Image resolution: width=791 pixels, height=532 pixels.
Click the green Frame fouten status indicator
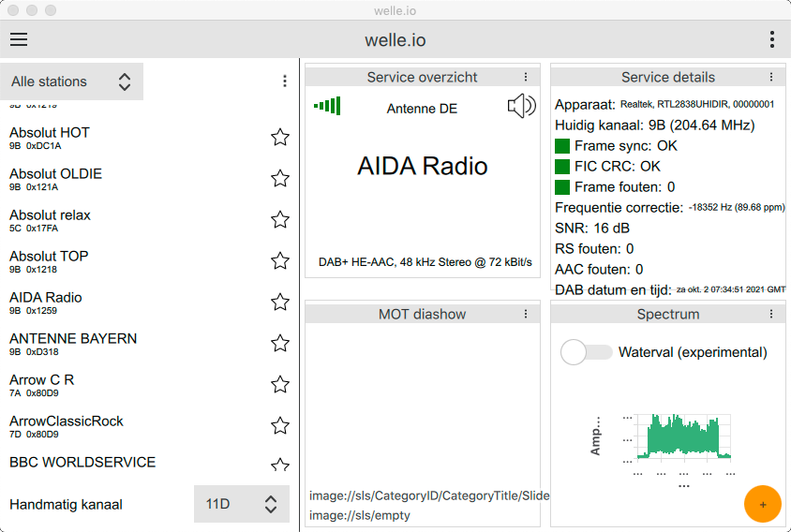tap(562, 187)
